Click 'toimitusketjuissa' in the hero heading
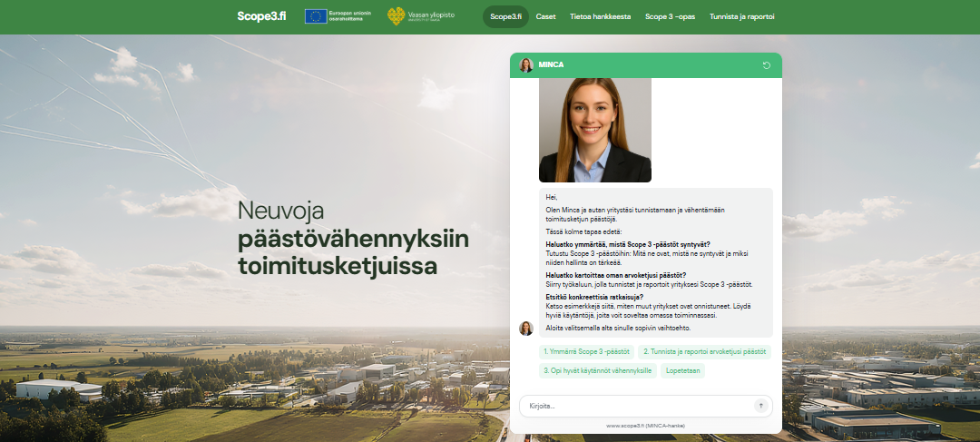Image resolution: width=980 pixels, height=442 pixels. (338, 266)
